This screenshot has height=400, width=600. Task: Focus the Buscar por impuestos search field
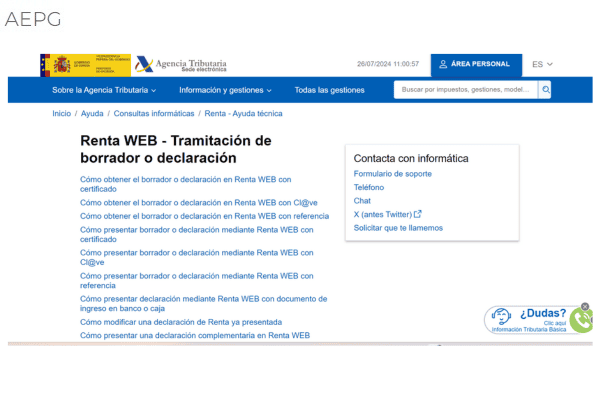pyautogui.click(x=466, y=90)
